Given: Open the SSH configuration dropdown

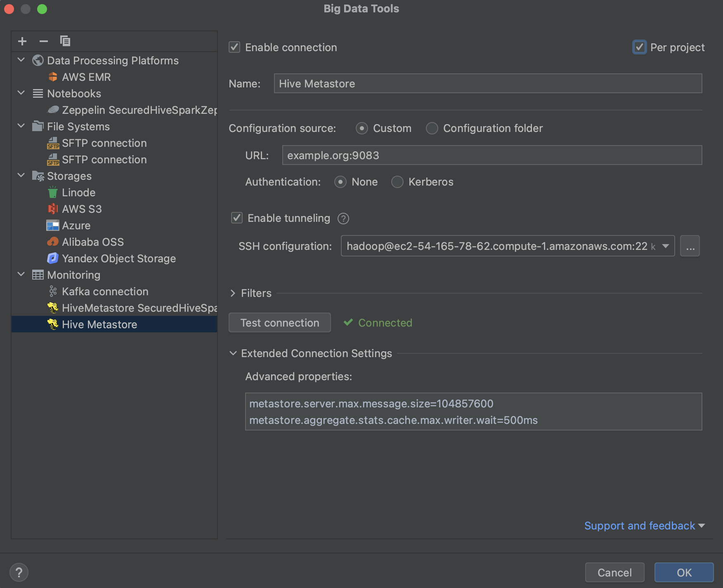Looking at the screenshot, I should point(665,246).
